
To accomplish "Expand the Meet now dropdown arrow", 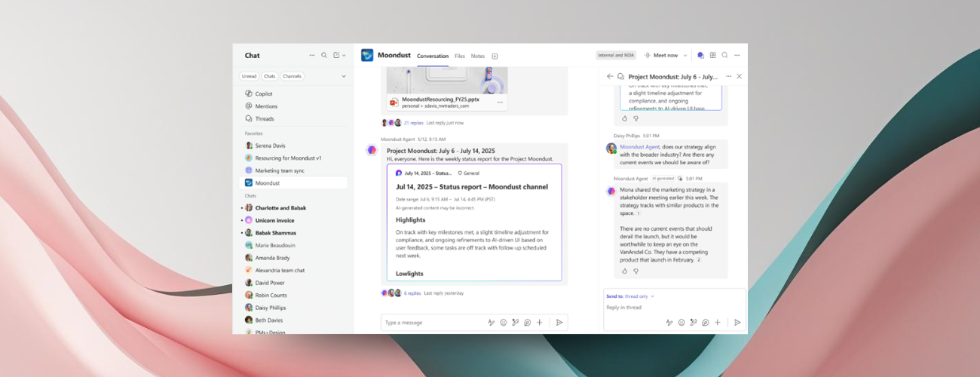I will pos(685,55).
